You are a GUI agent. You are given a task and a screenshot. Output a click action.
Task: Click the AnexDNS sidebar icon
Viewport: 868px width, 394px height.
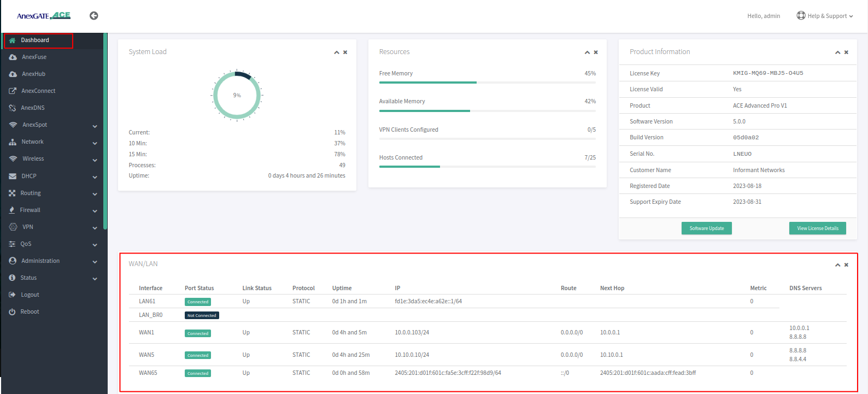pos(13,108)
